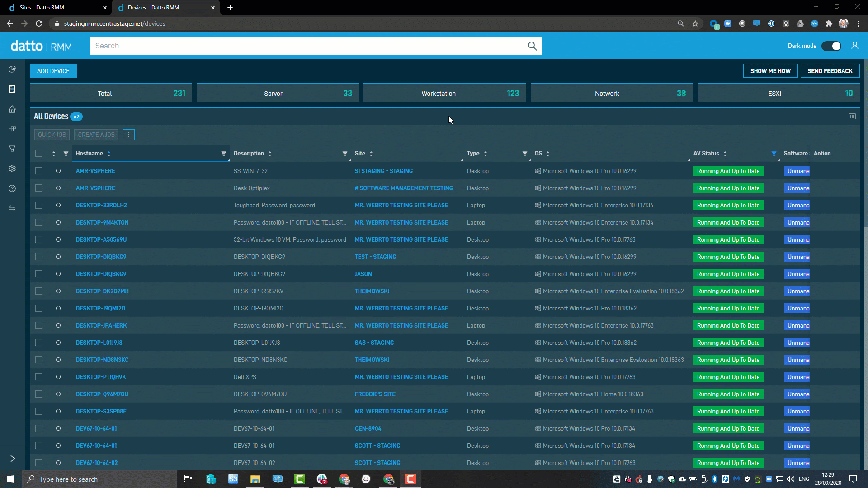The image size is (868, 488).
Task: Click the CREATE A JOB button
Action: coord(96,135)
